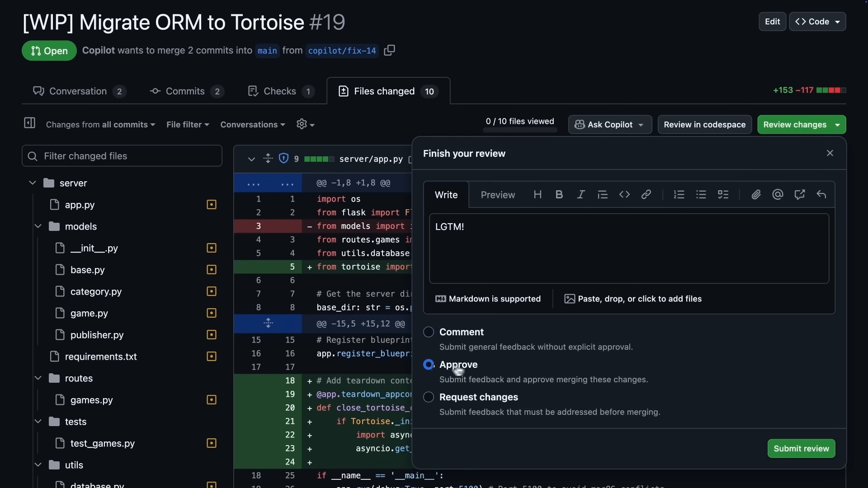Click the italic formatting icon
The height and width of the screenshot is (488, 868).
(x=581, y=195)
